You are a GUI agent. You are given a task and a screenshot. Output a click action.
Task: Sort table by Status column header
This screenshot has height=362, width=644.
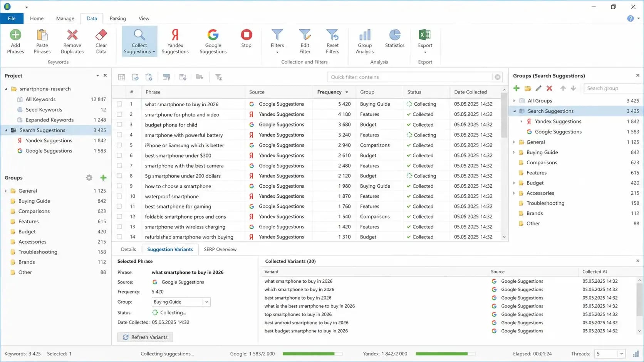click(426, 92)
